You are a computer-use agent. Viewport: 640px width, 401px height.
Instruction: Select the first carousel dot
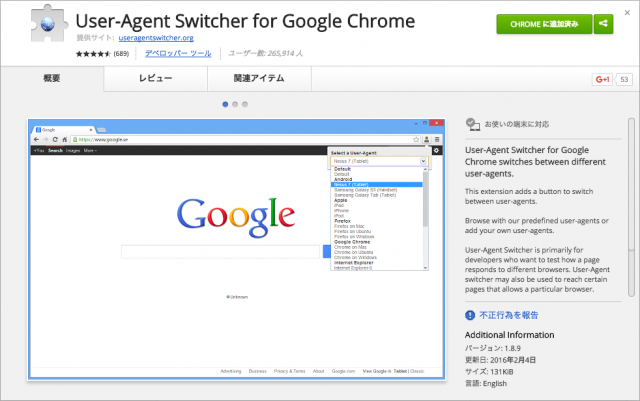pyautogui.click(x=224, y=103)
